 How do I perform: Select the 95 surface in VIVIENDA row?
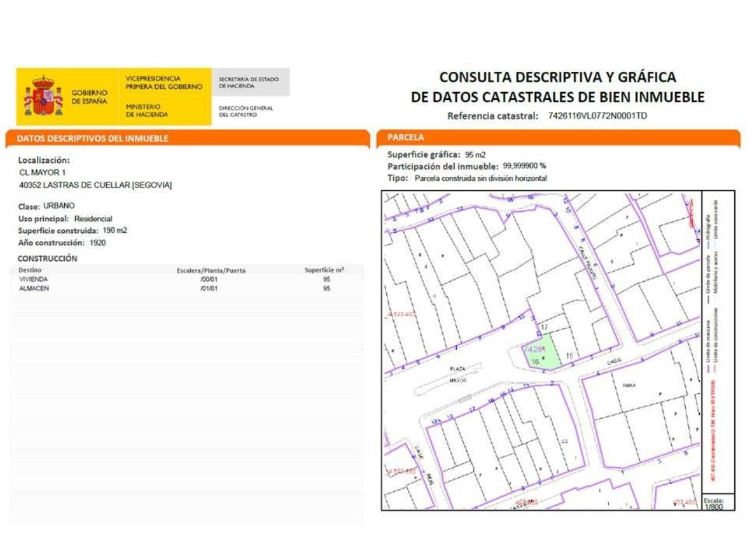(x=327, y=279)
